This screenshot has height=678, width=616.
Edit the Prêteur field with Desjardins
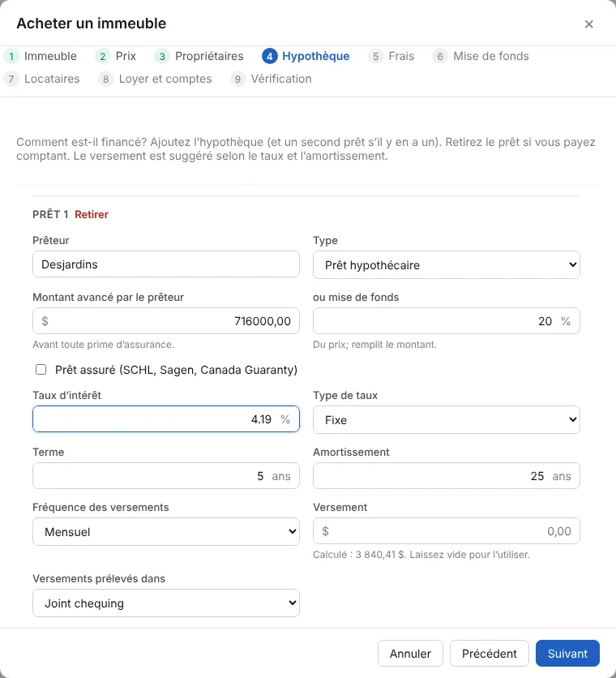click(x=166, y=264)
